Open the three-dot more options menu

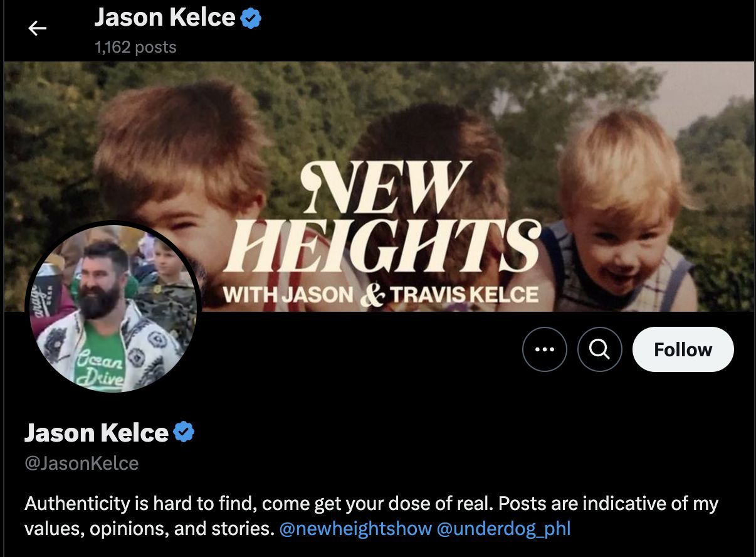pyautogui.click(x=544, y=349)
